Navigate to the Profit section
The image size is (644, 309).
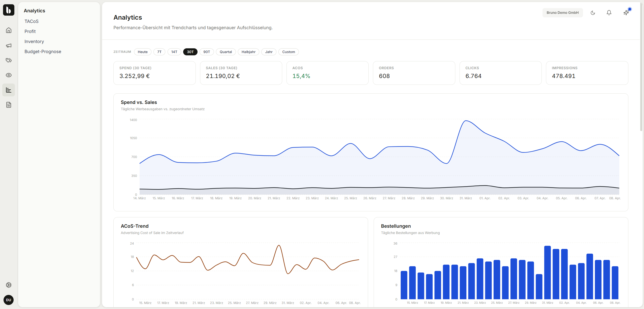coord(30,31)
